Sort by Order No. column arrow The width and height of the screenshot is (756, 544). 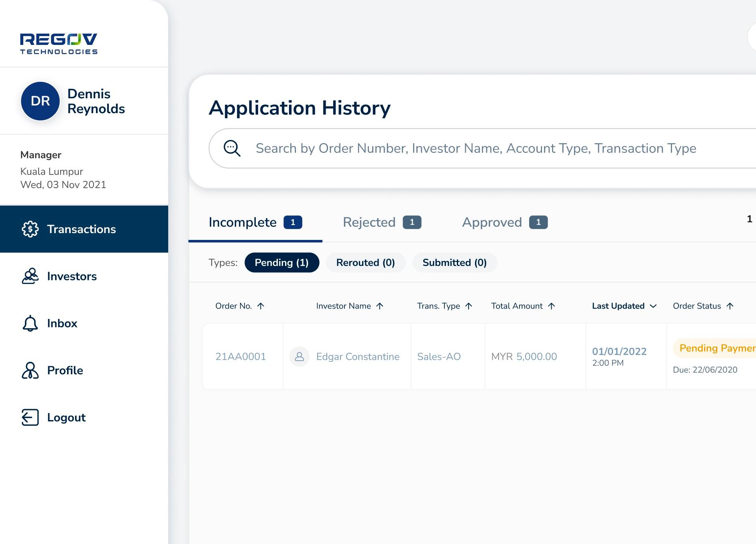click(261, 306)
